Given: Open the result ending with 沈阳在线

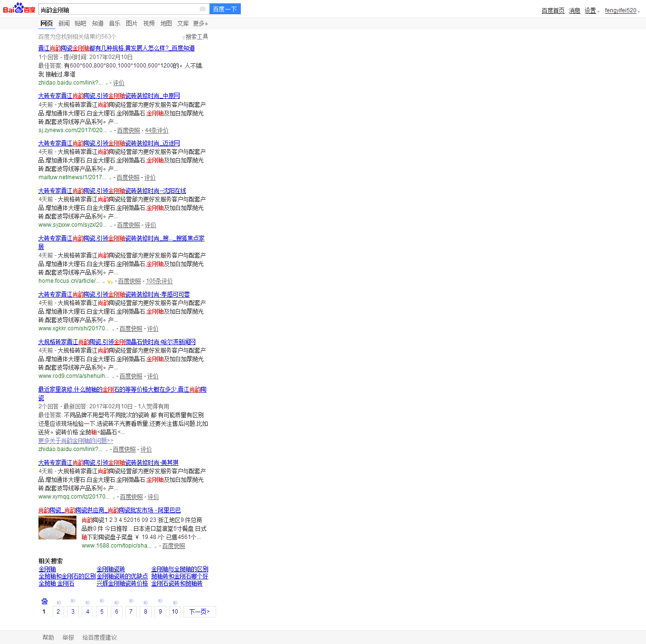Looking at the screenshot, I should [112, 191].
